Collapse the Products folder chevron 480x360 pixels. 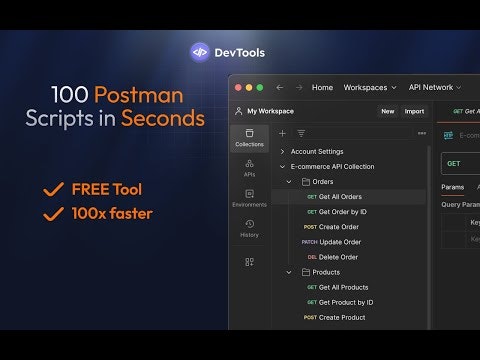click(289, 272)
